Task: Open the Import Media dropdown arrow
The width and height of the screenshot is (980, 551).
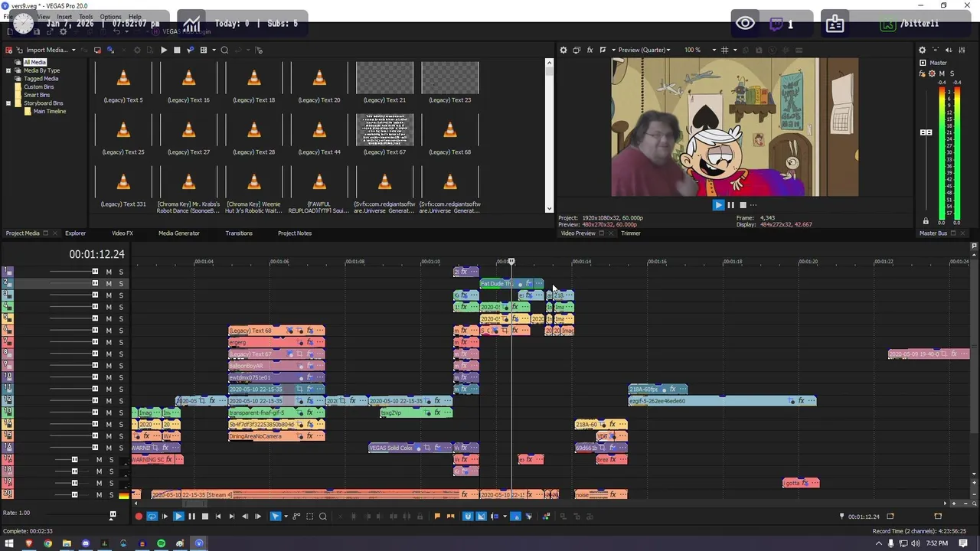Action: (x=73, y=50)
